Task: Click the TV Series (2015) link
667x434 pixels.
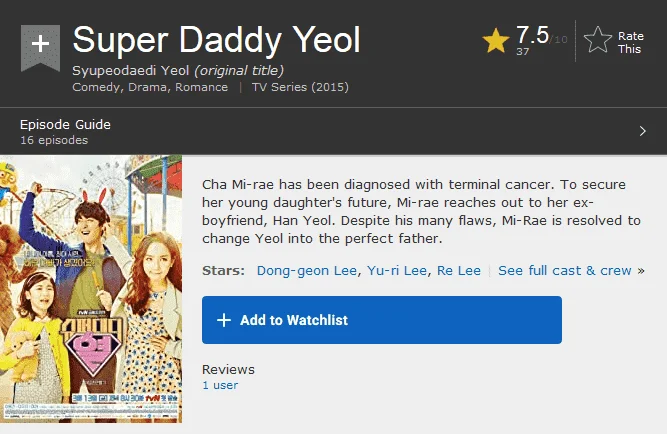Action: click(x=300, y=87)
